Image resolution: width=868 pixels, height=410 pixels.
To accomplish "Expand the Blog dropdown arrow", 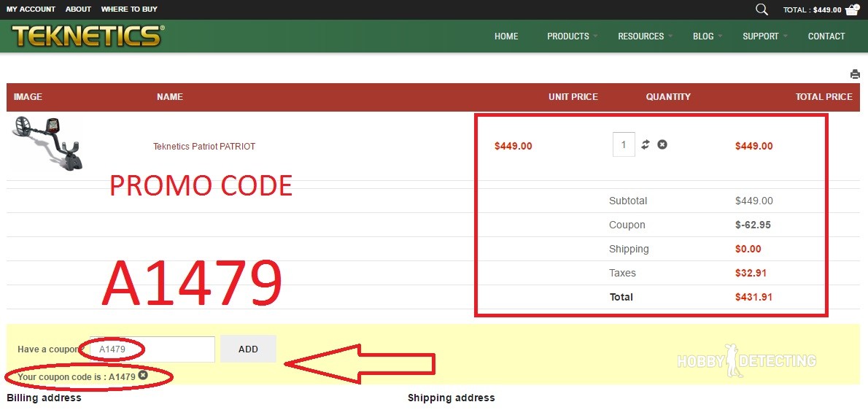I will (720, 36).
